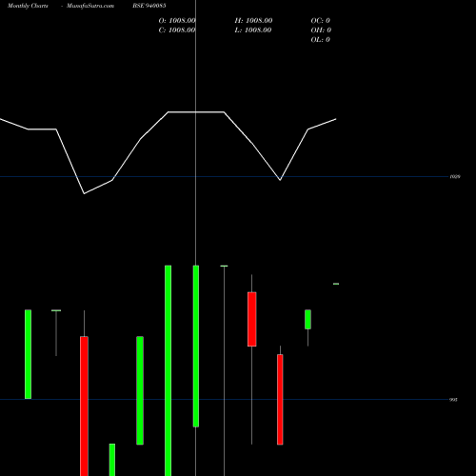Click the green candle under the crosshair line

click(x=196, y=347)
